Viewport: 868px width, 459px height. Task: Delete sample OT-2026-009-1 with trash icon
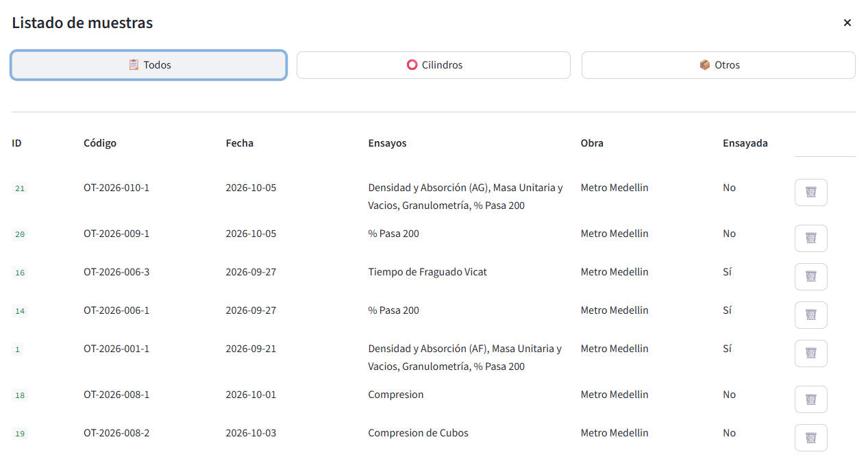[x=811, y=238]
